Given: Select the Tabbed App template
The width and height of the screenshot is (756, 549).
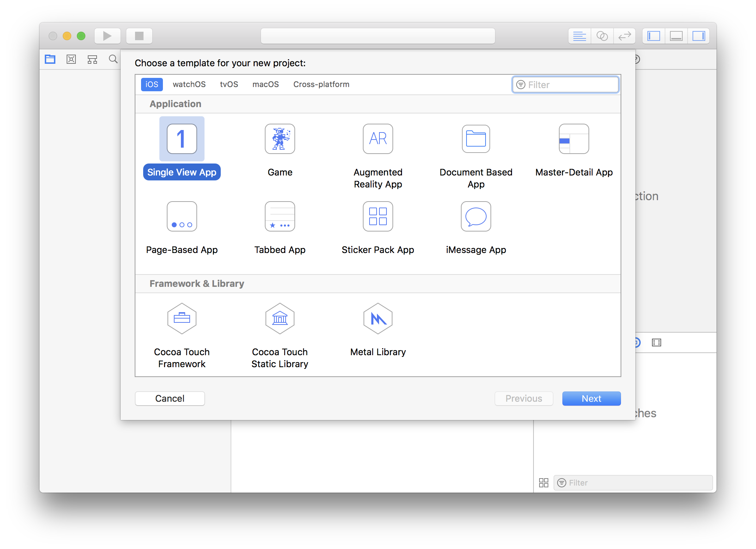Looking at the screenshot, I should (x=280, y=216).
